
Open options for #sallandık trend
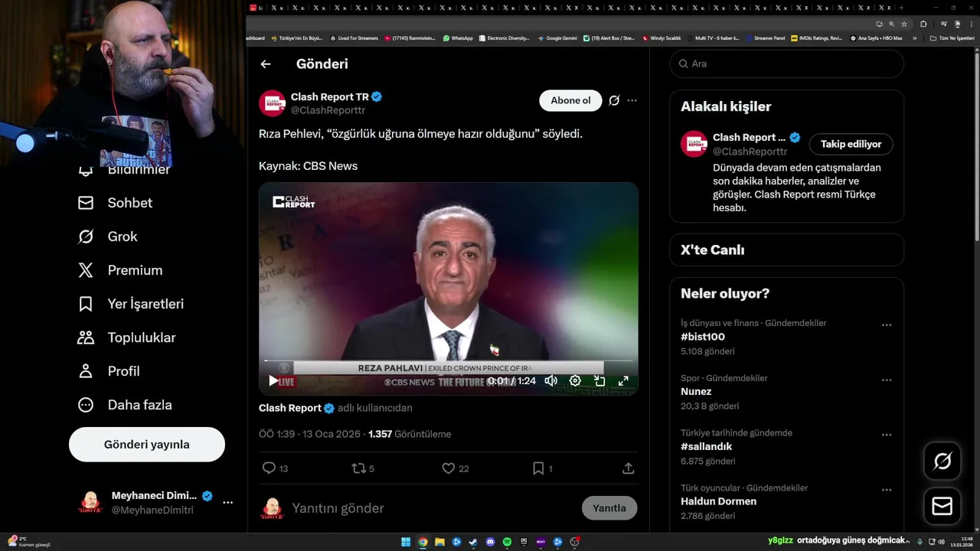887,435
